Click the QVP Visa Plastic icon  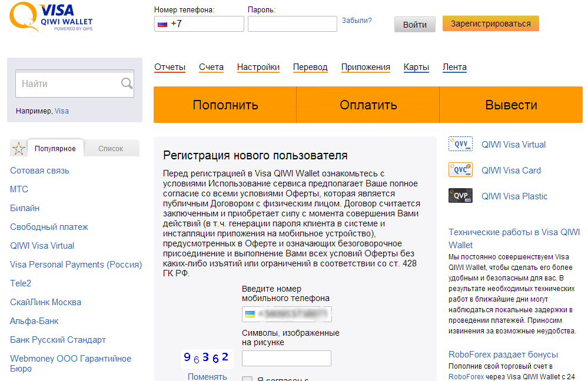[x=460, y=196]
